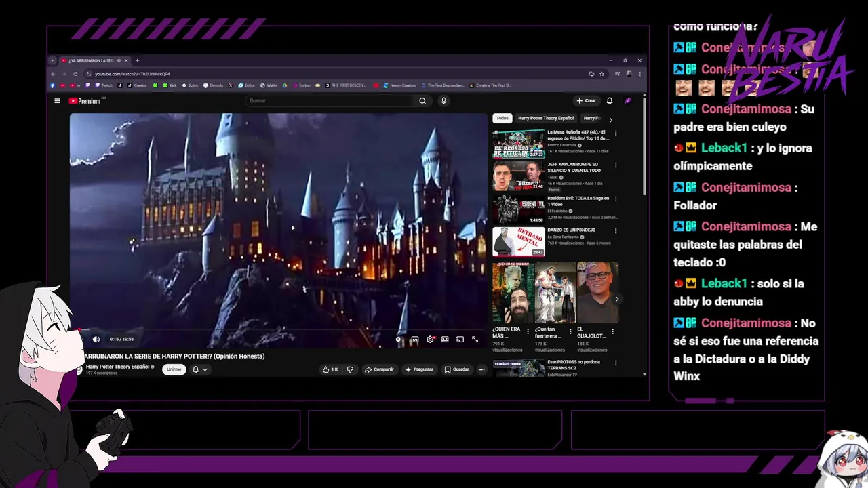Open the Wallet bookmark

269,85
